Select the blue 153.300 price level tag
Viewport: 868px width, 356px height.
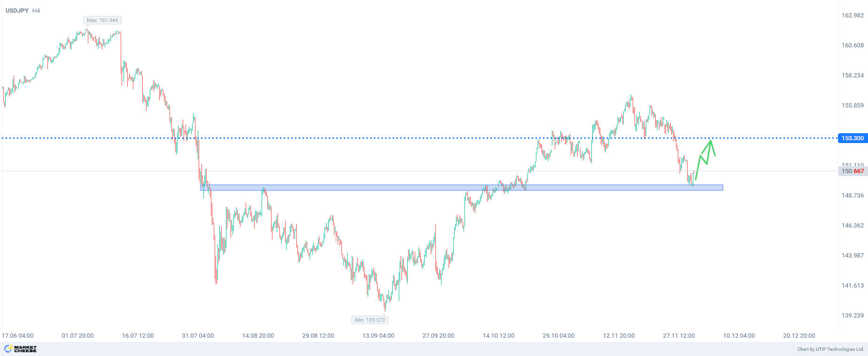pyautogui.click(x=852, y=138)
